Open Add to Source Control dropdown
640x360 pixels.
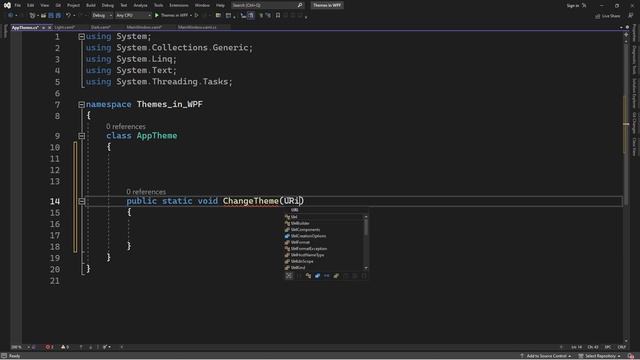point(546,356)
